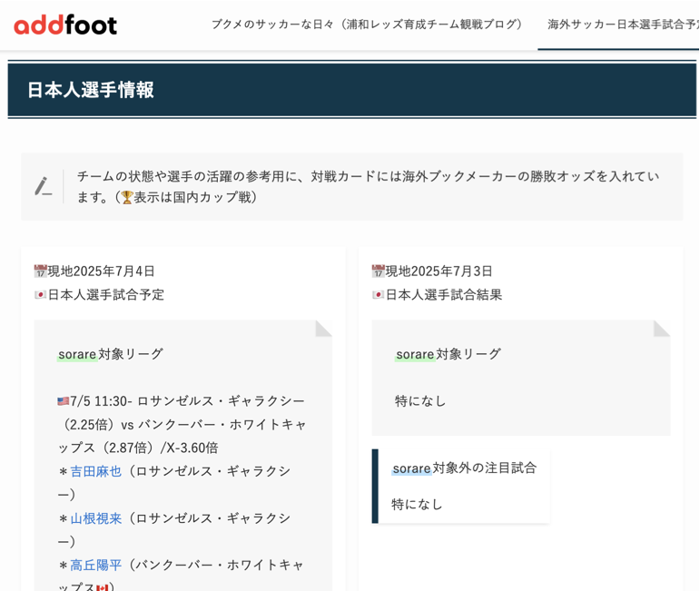Click the trophy emoji in the note
The height and width of the screenshot is (591, 700).
tap(127, 197)
